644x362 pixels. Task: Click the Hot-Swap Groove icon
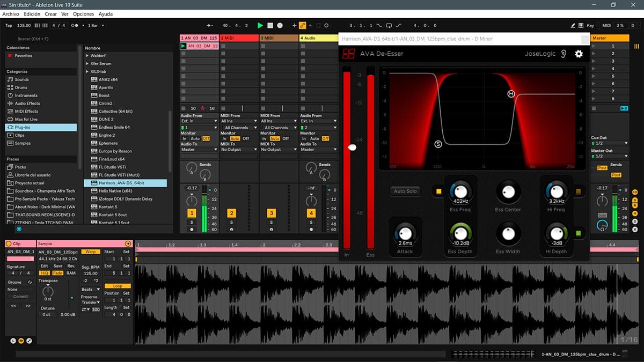click(x=30, y=282)
